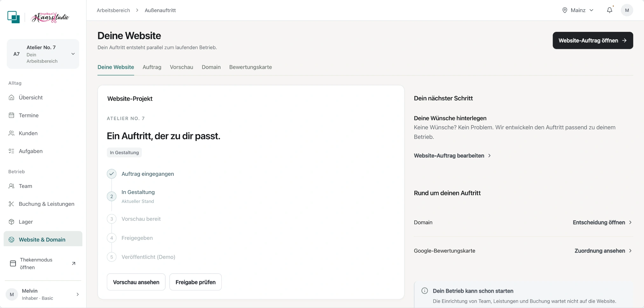Click the external-link arrow next to Thekenmodus
Image resolution: width=644 pixels, height=308 pixels.
tap(73, 263)
